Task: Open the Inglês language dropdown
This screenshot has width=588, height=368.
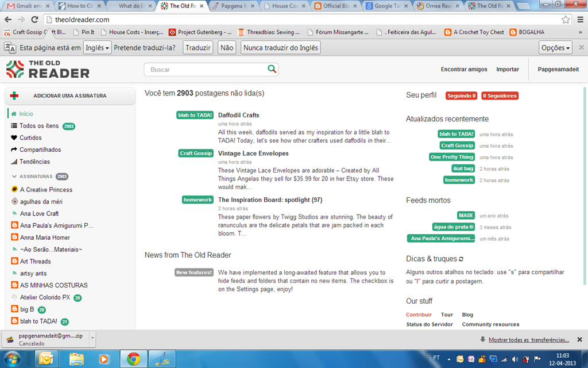Action: click(x=97, y=48)
